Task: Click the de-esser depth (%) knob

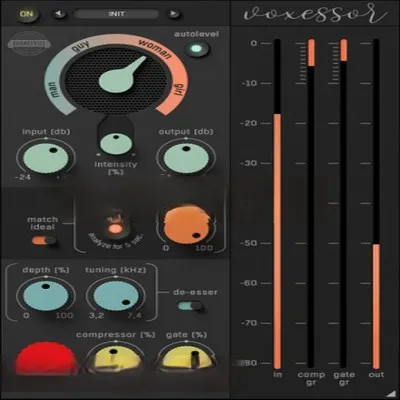Action: (x=46, y=295)
